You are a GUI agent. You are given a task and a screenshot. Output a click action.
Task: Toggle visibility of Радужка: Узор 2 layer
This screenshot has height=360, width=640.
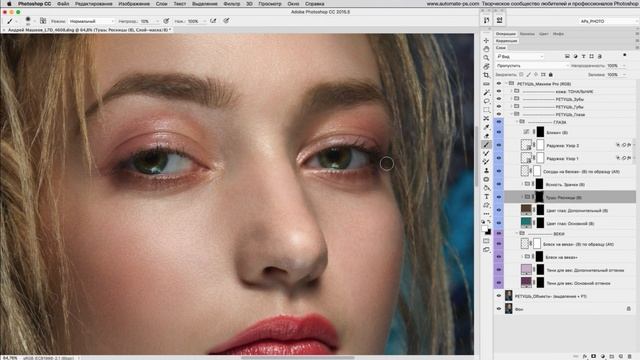[499, 145]
